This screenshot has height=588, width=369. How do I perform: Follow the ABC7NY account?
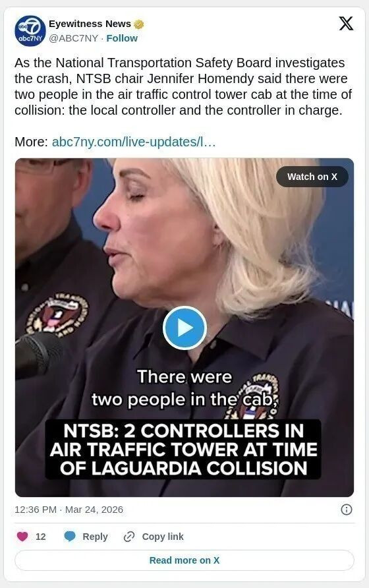point(122,38)
